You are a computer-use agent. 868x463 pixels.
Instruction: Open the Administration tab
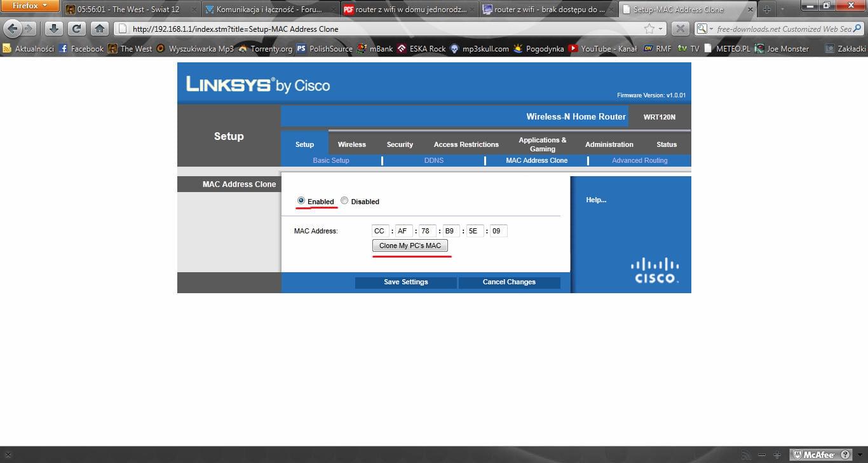pos(609,144)
